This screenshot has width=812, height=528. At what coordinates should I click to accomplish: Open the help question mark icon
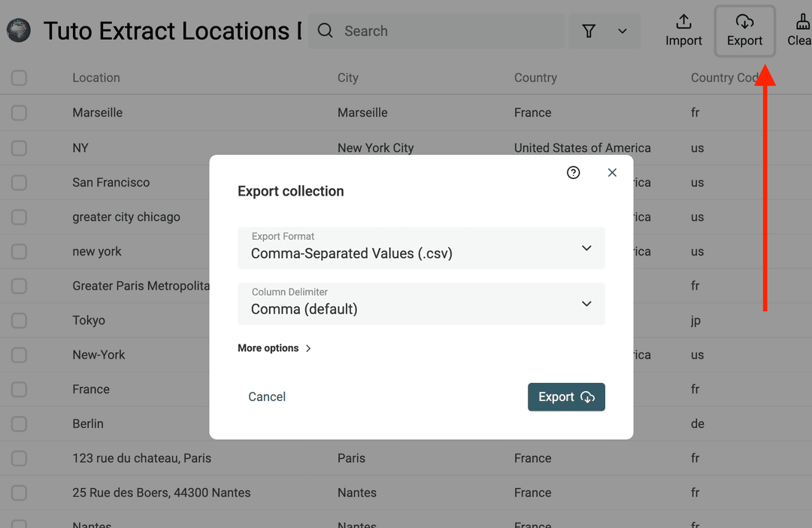pos(573,172)
